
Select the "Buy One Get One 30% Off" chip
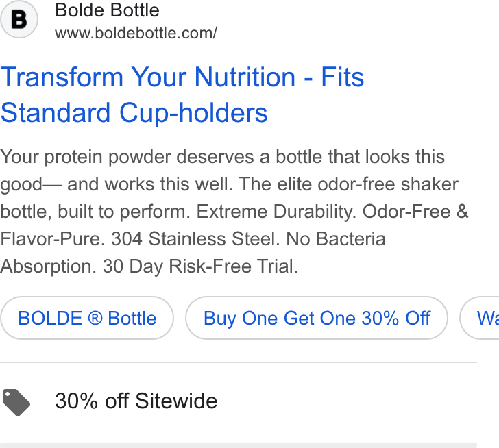[x=317, y=318]
